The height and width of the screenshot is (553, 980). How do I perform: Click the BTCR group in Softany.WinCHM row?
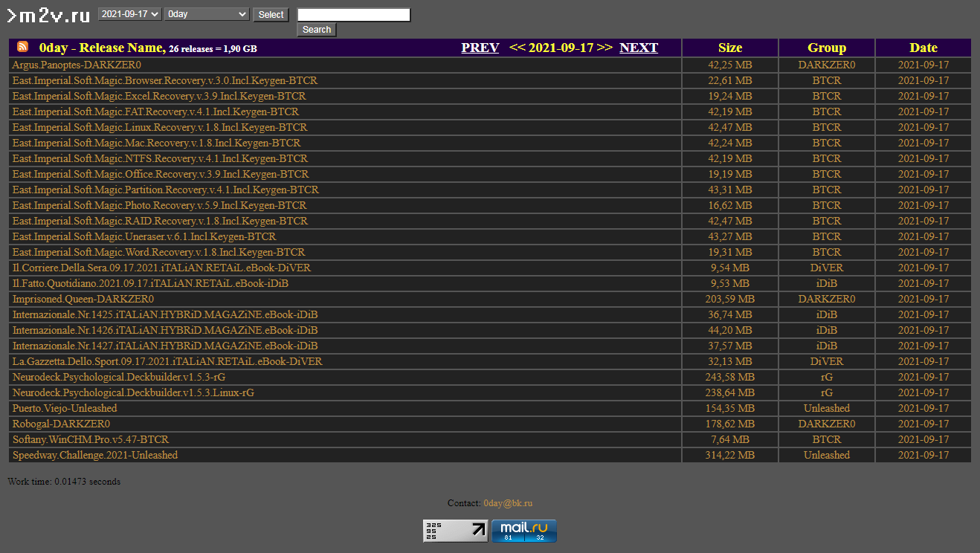(827, 439)
